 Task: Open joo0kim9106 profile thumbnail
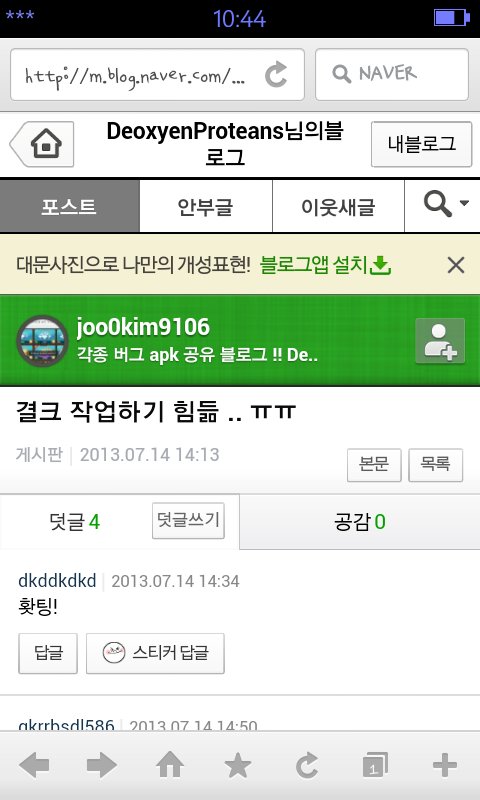tap(42, 341)
